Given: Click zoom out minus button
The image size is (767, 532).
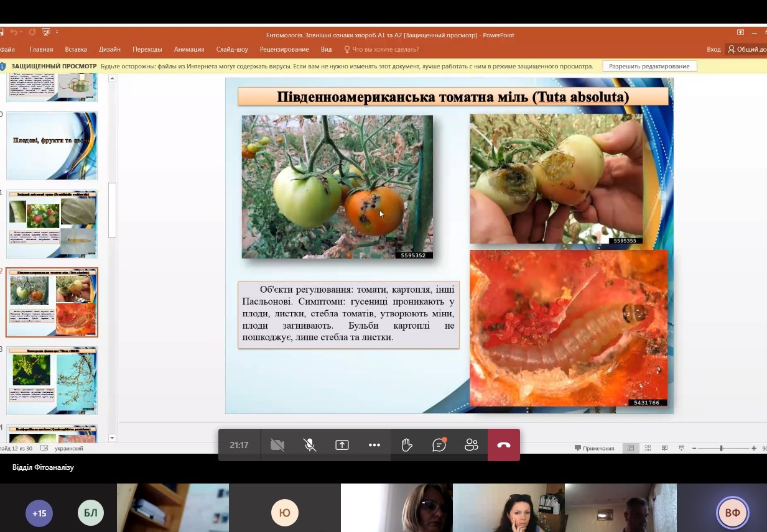Looking at the screenshot, I should (x=694, y=448).
